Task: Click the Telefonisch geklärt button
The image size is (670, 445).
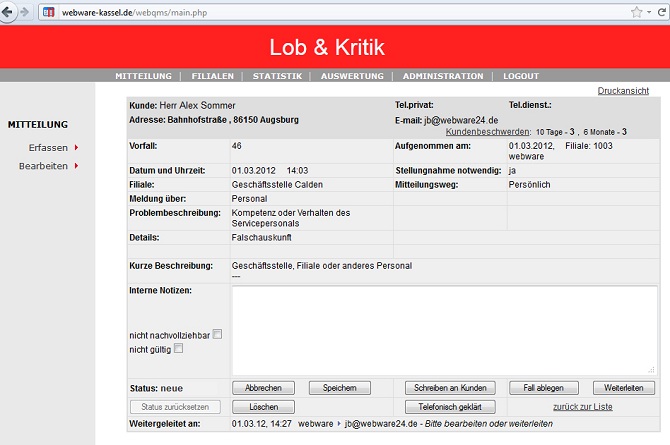Action: (450, 407)
